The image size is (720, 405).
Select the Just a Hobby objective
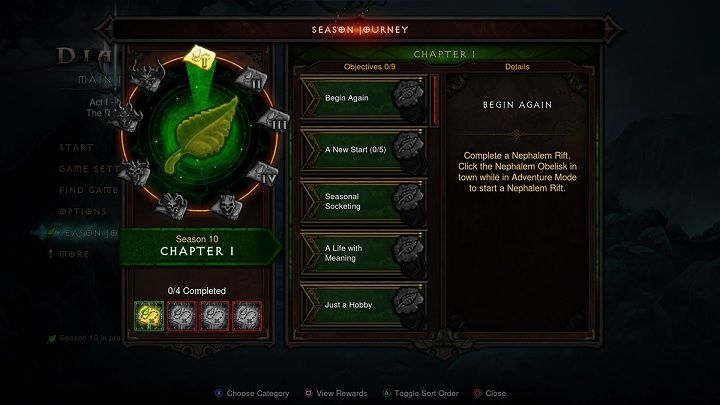click(364, 305)
